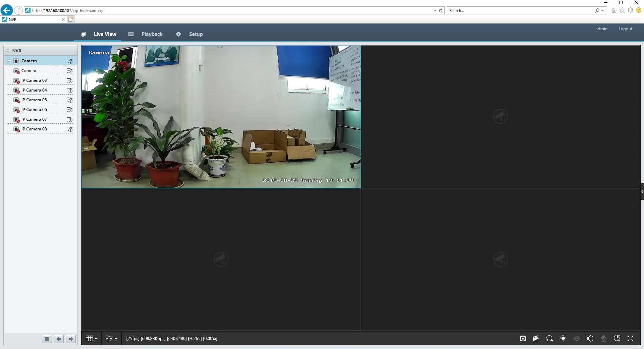Switch stream type for IP Camera 06
644x349 pixels.
point(70,110)
